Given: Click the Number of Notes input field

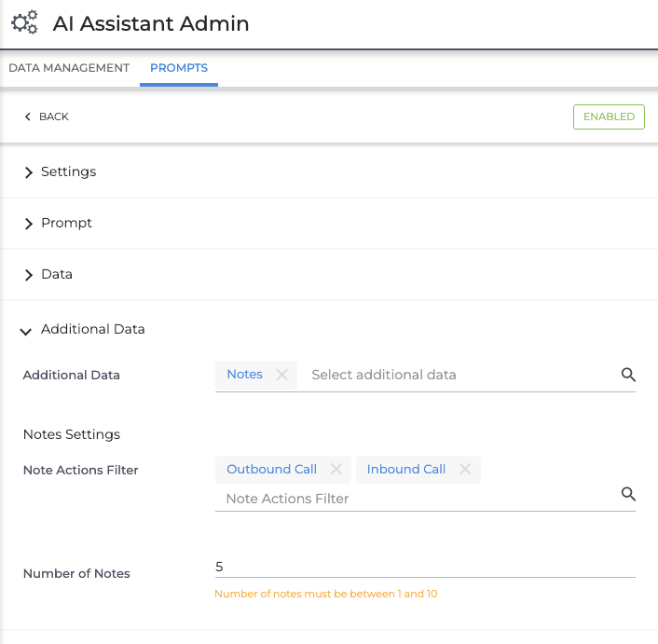Looking at the screenshot, I should click(424, 567).
